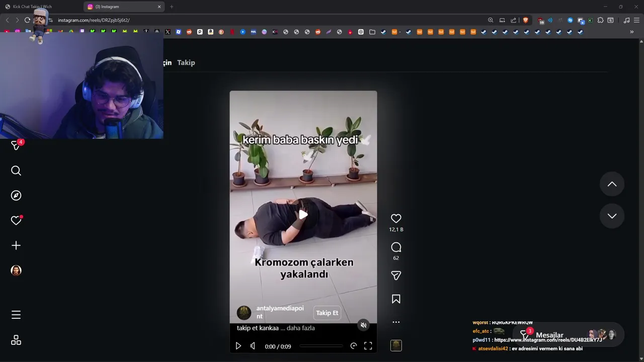Open the sidebar search panel icon
The image size is (644, 362).
pos(610,20)
